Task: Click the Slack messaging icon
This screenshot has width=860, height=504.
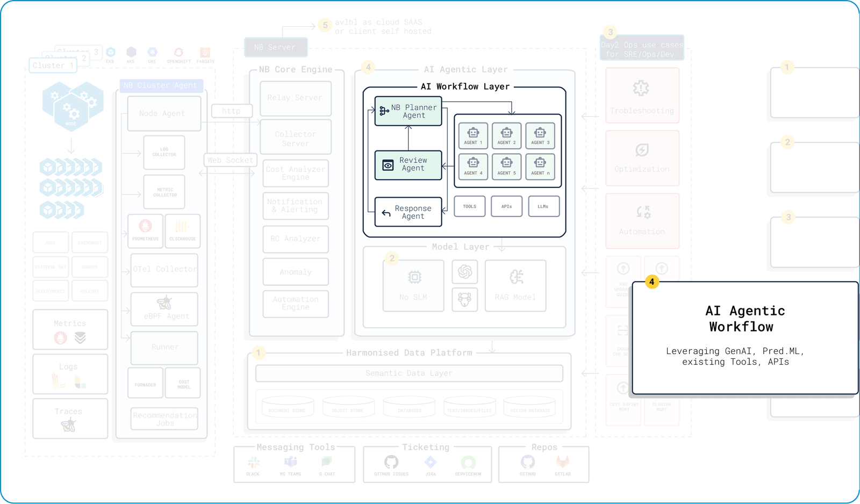Action: (253, 462)
